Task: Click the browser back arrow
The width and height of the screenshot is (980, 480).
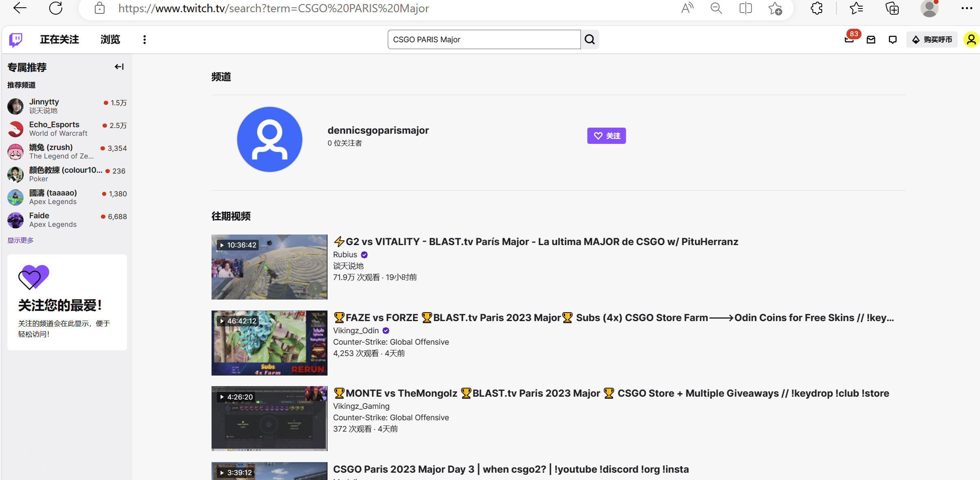Action: tap(20, 8)
